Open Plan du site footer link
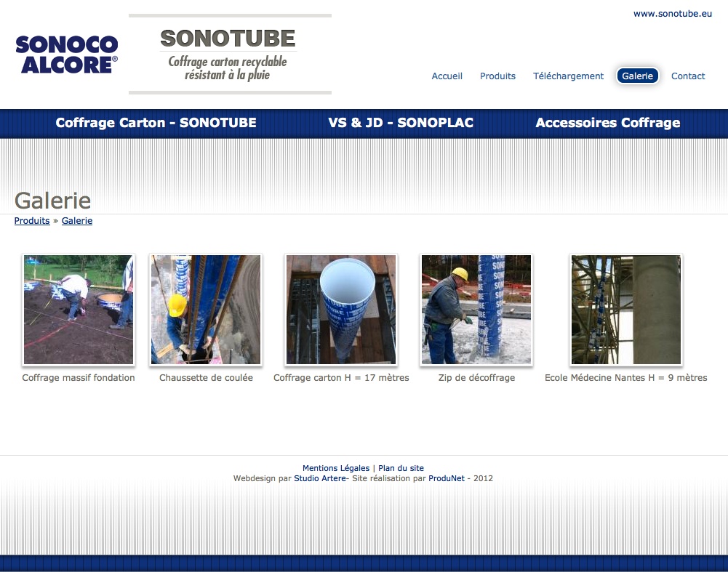This screenshot has height=572, width=728. (x=401, y=468)
